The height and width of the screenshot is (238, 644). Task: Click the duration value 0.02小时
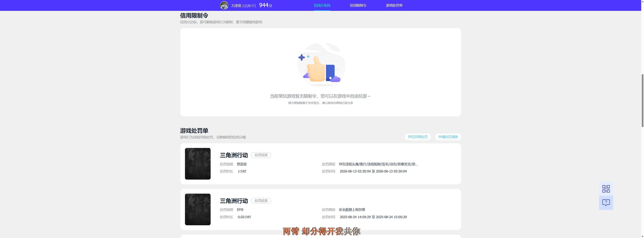tap(244, 217)
